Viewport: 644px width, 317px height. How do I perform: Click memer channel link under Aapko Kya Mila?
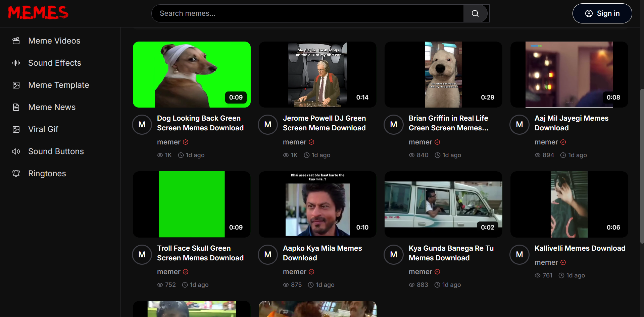pyautogui.click(x=294, y=272)
